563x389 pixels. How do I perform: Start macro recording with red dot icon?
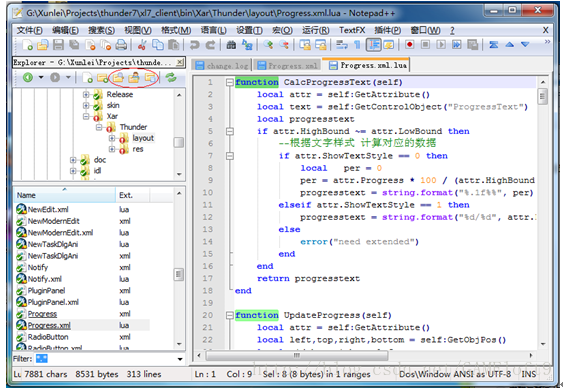[409, 45]
